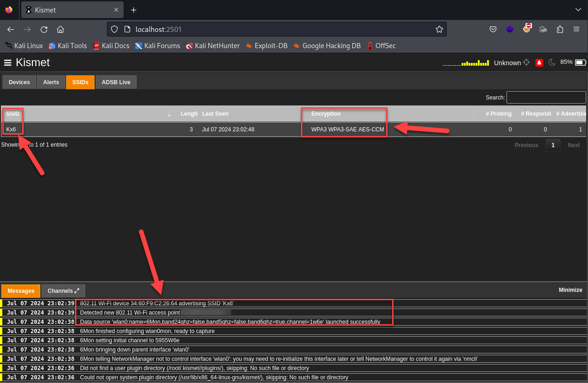Expand the Channels panel tab
Screen dimensions: 588x383
pos(63,291)
